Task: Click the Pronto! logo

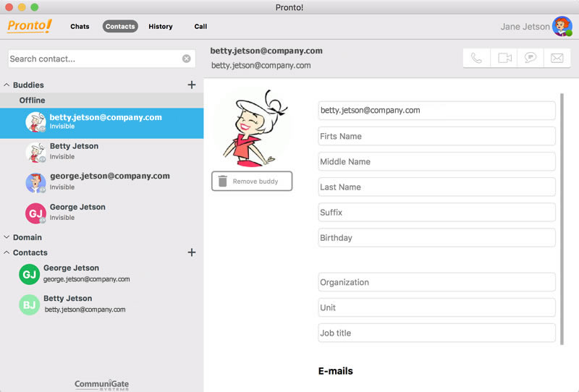Action: (30, 26)
